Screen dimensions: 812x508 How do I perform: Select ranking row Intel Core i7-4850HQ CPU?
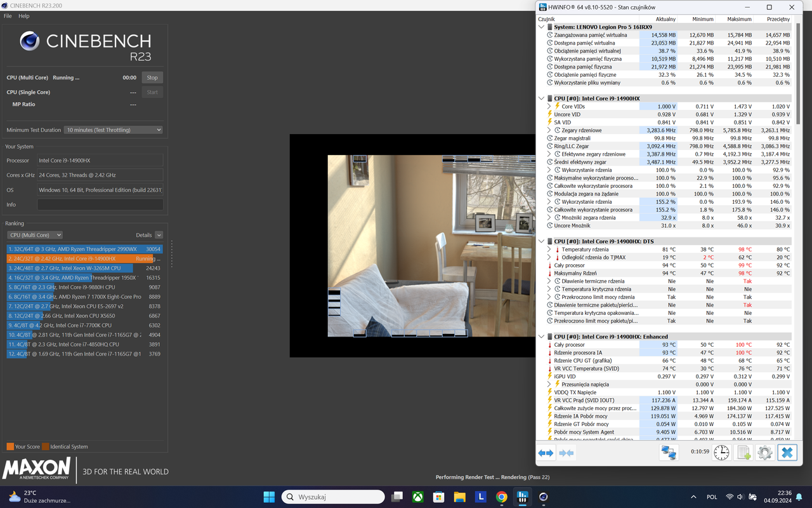point(84,344)
